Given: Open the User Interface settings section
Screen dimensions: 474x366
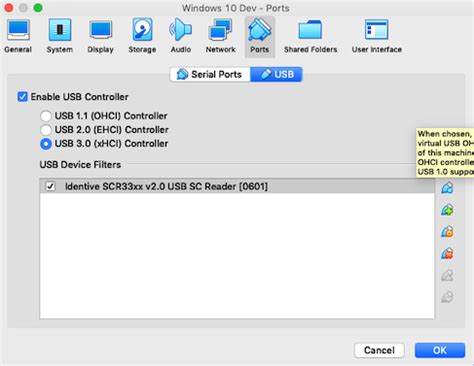Looking at the screenshot, I should point(377,36).
